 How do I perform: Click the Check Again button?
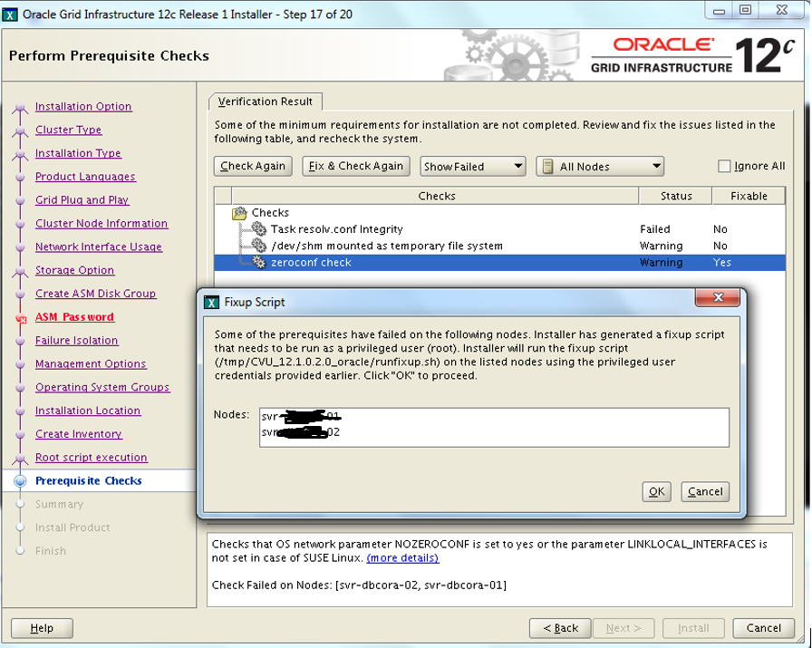pyautogui.click(x=253, y=166)
